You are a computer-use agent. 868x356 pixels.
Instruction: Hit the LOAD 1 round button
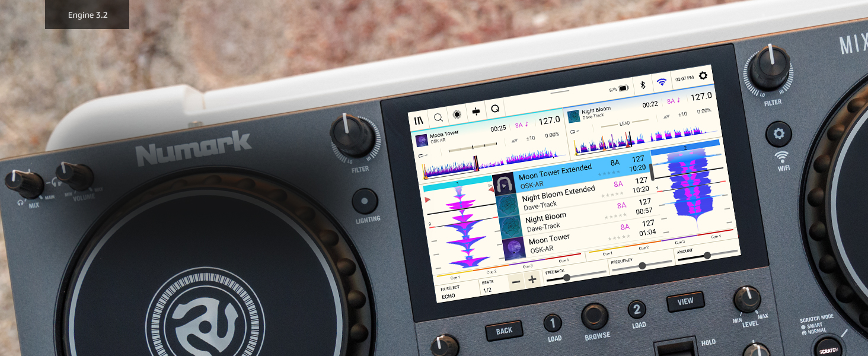click(x=553, y=323)
